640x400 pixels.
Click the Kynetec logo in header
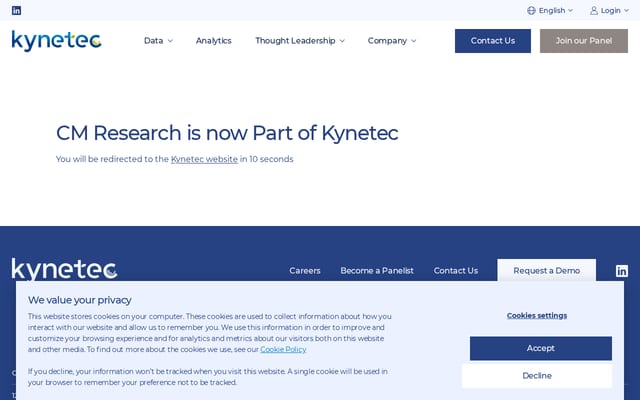pyautogui.click(x=57, y=41)
